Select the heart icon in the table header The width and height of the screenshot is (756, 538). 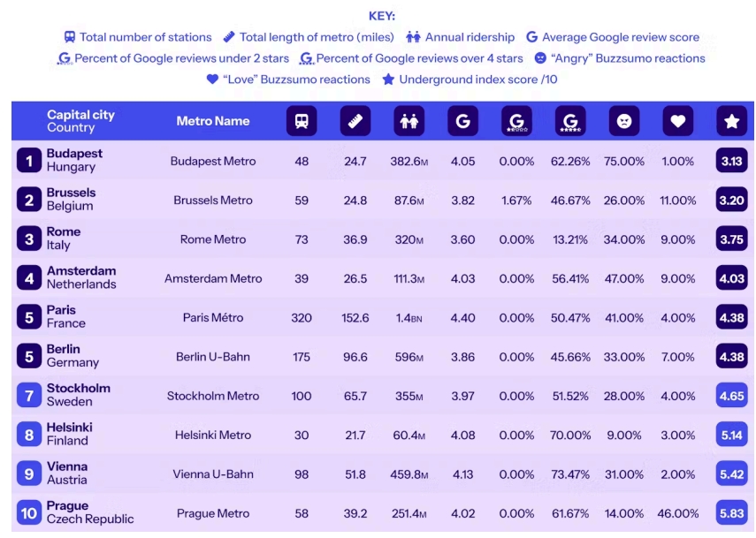678,121
